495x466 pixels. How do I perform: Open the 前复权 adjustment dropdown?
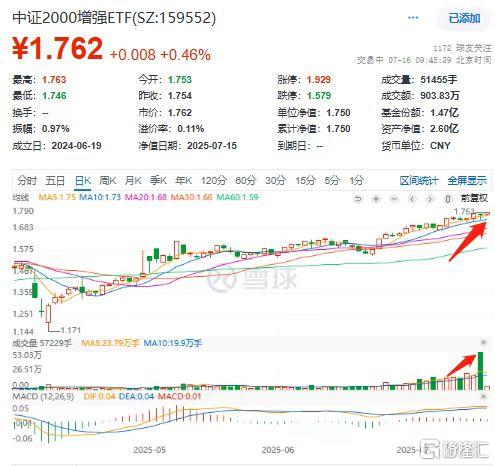click(474, 199)
